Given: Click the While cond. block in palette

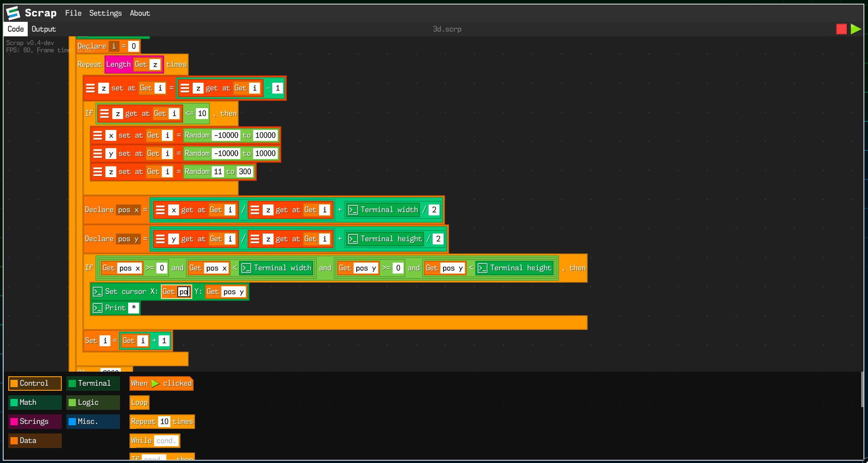Looking at the screenshot, I should [154, 440].
